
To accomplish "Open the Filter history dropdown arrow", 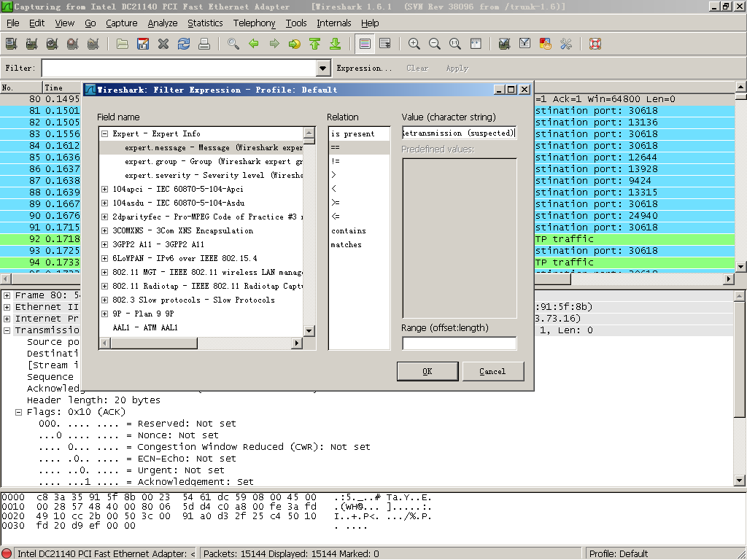I will pyautogui.click(x=323, y=68).
